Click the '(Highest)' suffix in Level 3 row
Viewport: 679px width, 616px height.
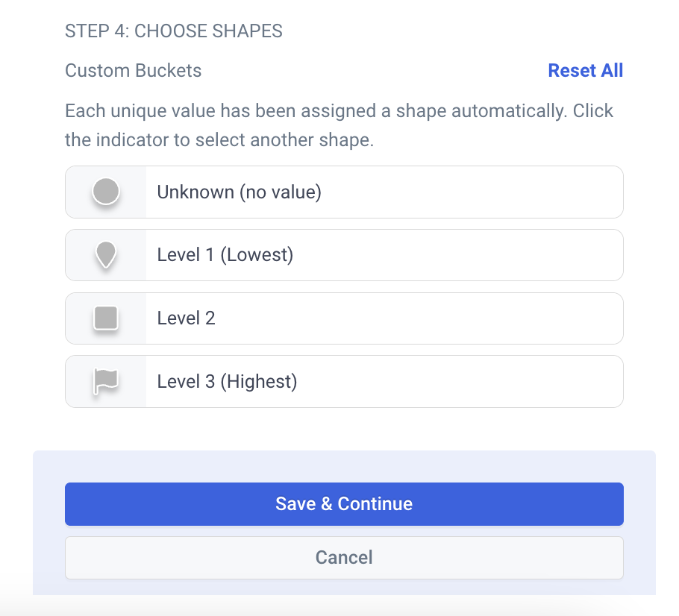tap(259, 381)
